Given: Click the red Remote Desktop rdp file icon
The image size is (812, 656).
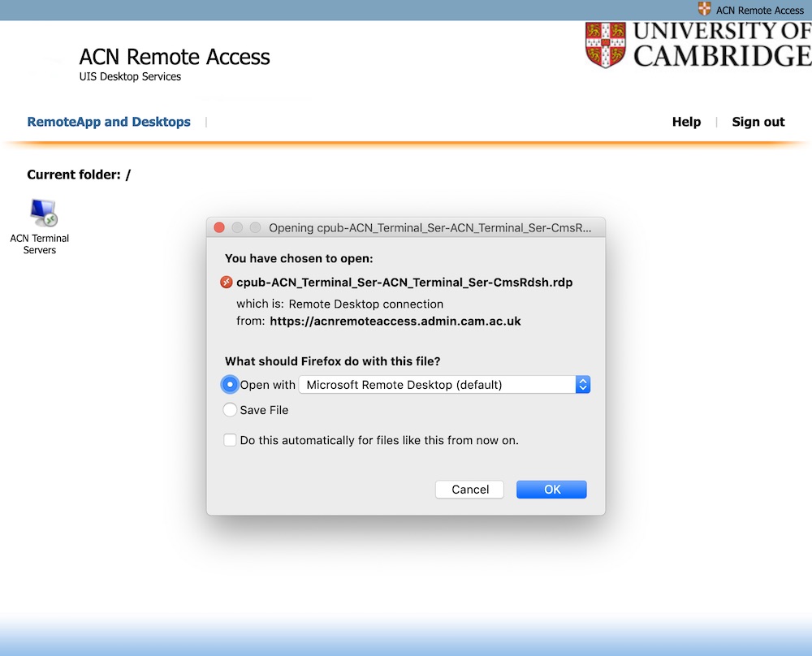Looking at the screenshot, I should click(227, 283).
